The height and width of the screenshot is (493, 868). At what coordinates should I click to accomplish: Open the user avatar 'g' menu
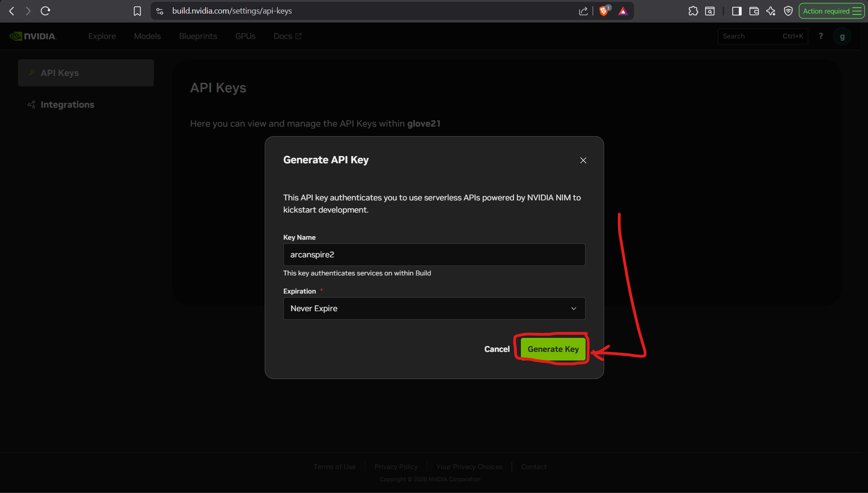842,36
